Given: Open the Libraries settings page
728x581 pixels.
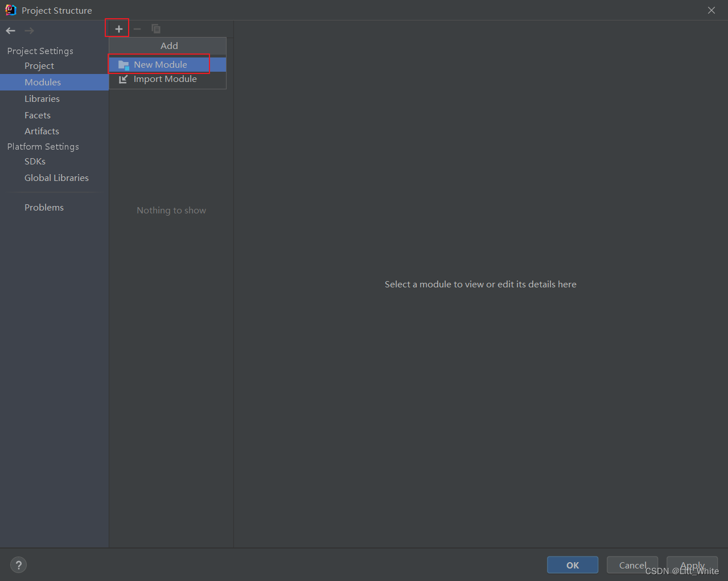Looking at the screenshot, I should point(42,99).
